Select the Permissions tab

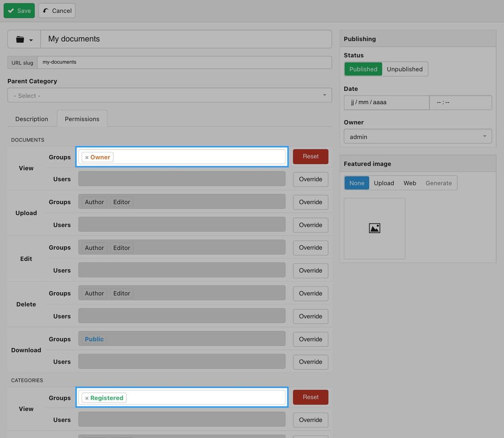click(x=82, y=119)
